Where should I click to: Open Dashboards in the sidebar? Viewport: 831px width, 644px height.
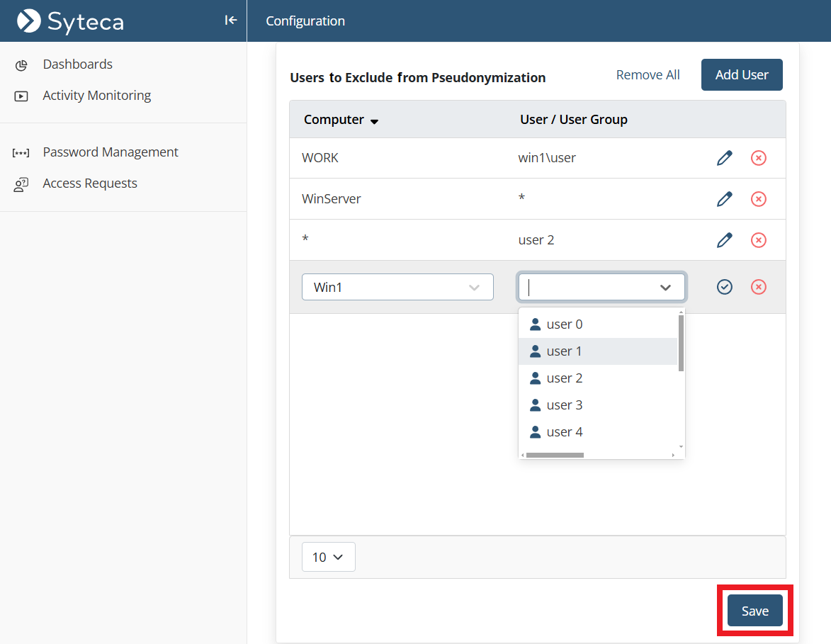77,64
